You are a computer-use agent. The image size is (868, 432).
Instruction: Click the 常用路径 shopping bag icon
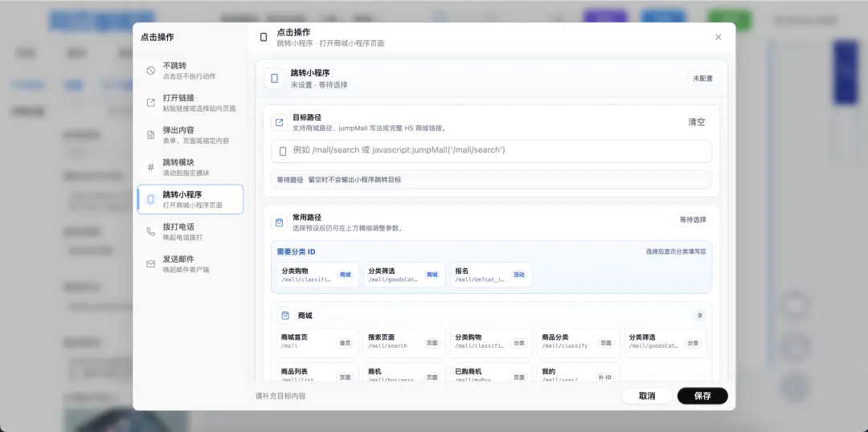click(x=280, y=222)
